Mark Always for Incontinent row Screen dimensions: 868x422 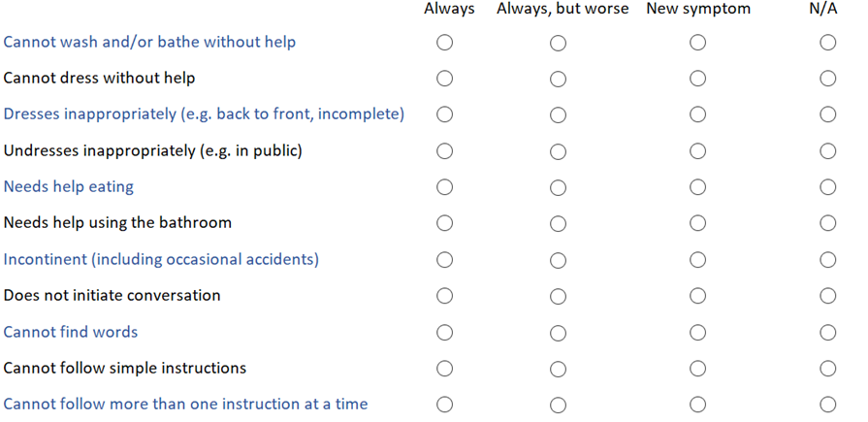click(x=444, y=260)
